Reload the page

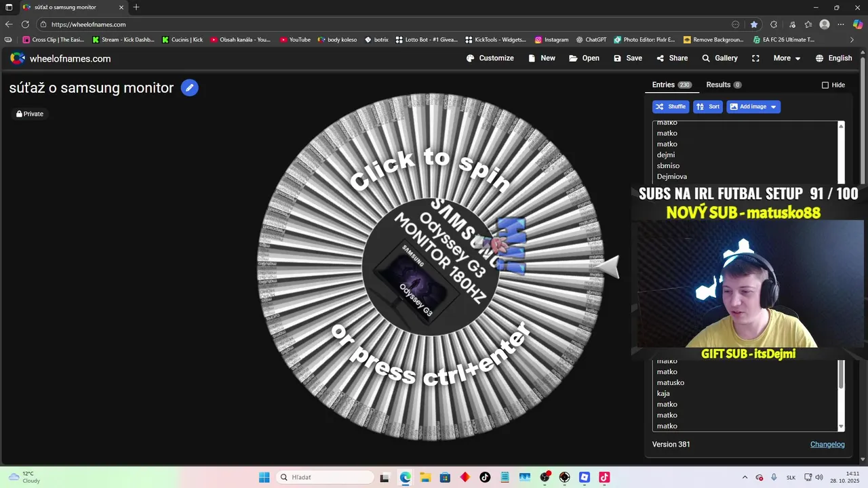pyautogui.click(x=25, y=24)
